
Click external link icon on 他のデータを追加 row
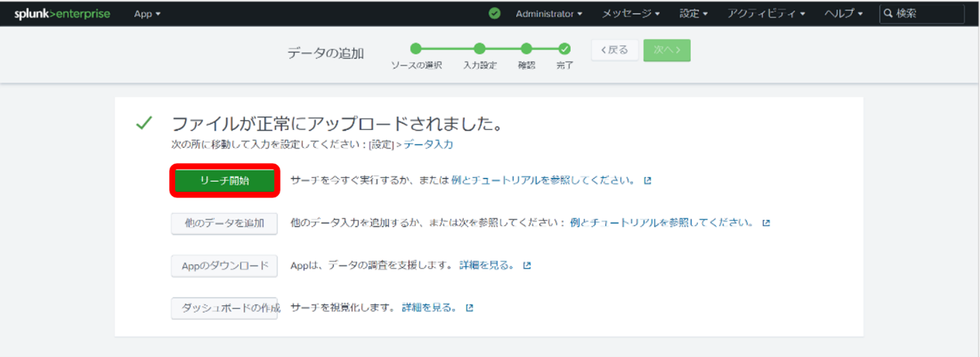(x=766, y=223)
